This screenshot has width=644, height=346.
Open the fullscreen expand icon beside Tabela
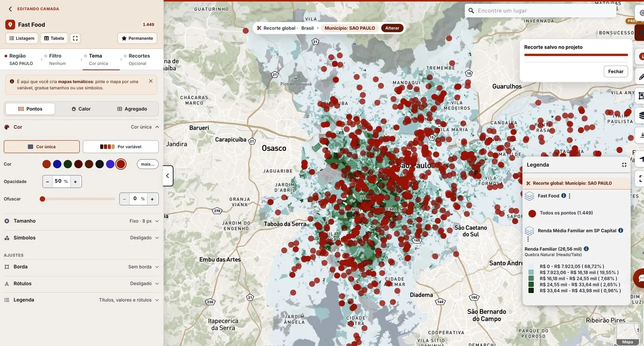coord(75,38)
